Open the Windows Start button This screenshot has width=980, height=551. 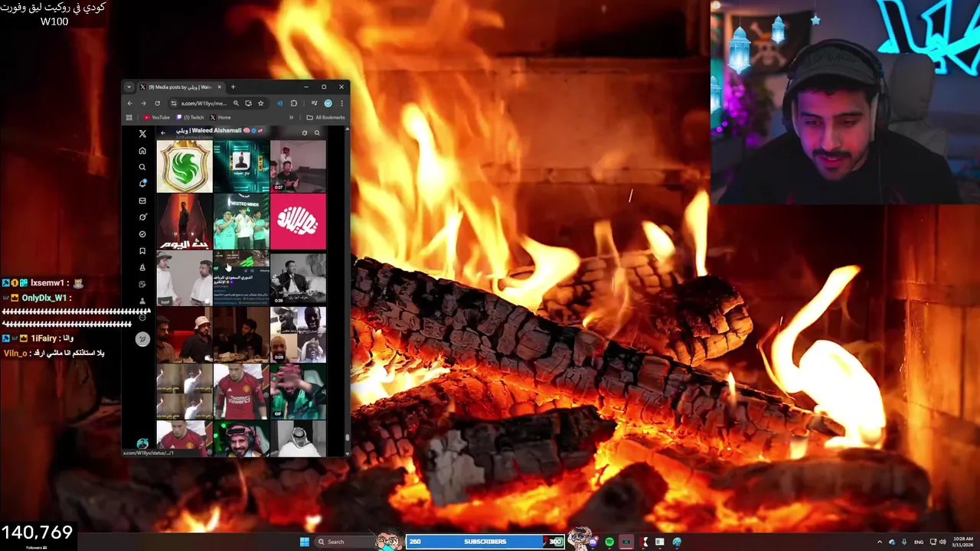(x=304, y=542)
